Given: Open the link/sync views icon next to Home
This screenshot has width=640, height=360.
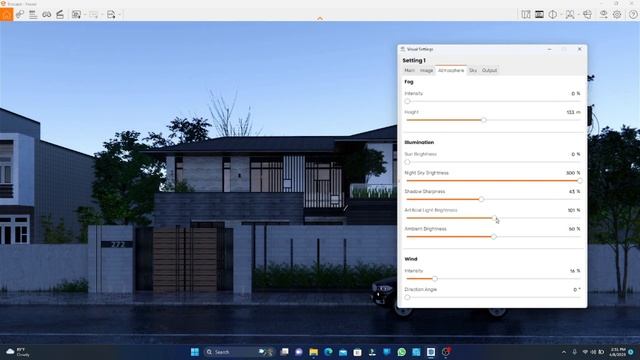Looking at the screenshot, I should click(x=20, y=14).
